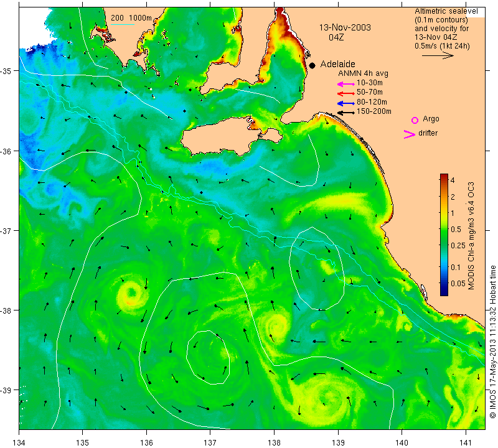Click the 13-Nov-2003 date text
This screenshot has height=448, width=498.
[345, 27]
